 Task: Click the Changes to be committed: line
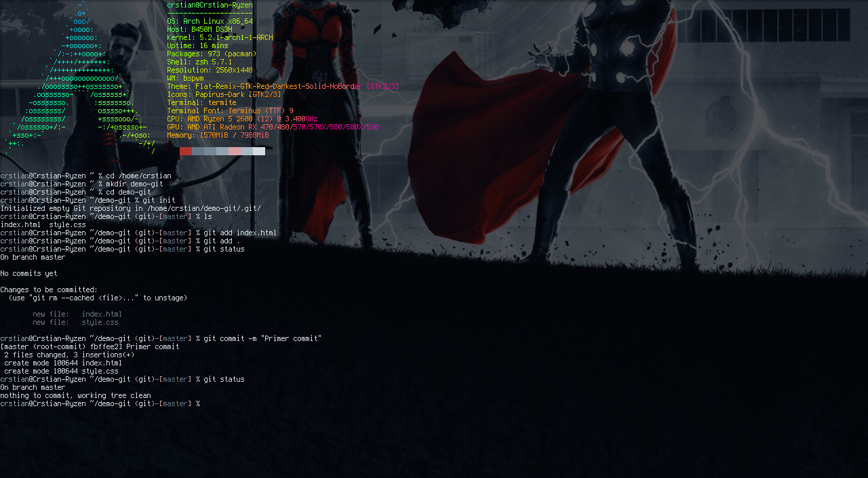pos(49,290)
